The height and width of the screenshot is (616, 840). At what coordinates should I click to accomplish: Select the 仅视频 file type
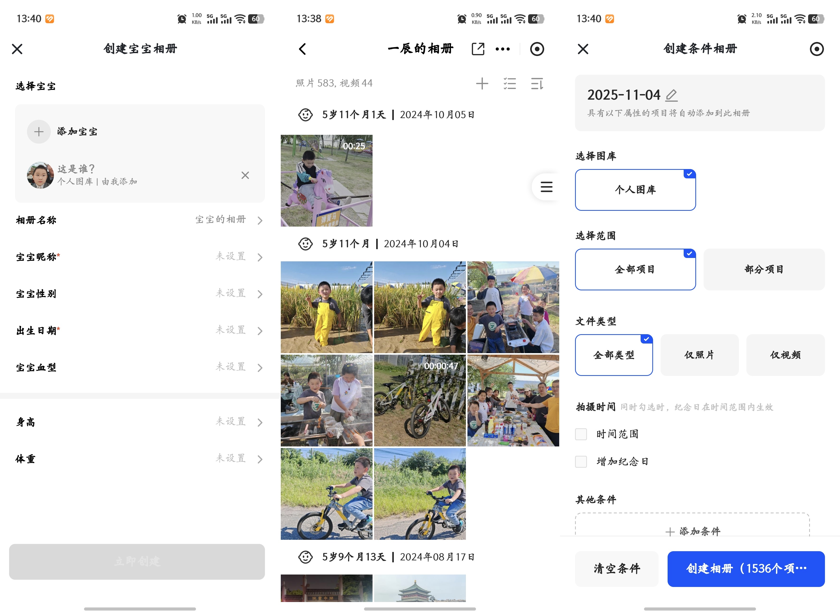coord(785,355)
